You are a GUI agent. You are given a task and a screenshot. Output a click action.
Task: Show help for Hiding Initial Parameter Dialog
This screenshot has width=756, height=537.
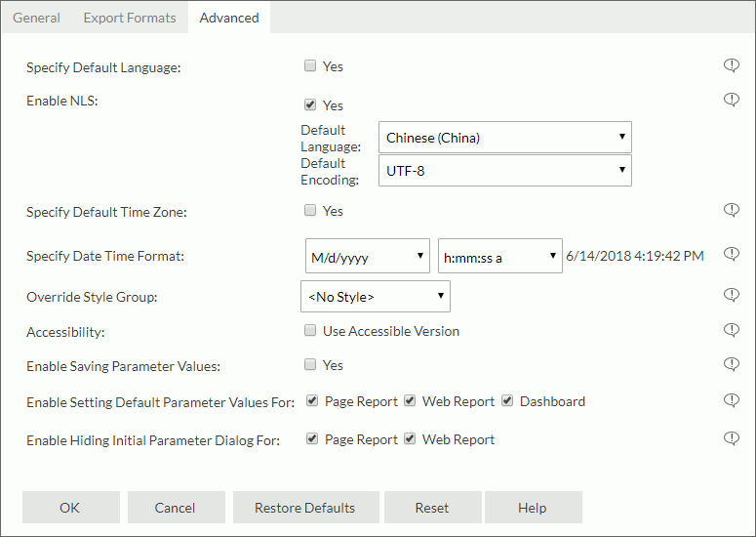(x=732, y=439)
